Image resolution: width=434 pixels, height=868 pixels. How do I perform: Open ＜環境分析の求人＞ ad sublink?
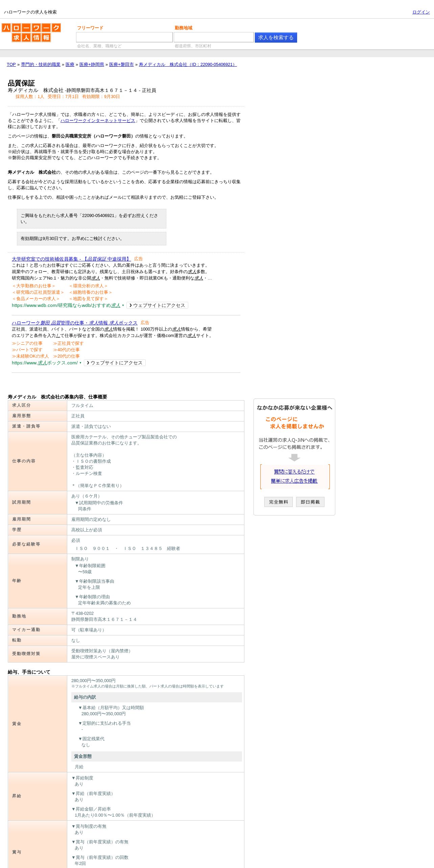coord(88,286)
